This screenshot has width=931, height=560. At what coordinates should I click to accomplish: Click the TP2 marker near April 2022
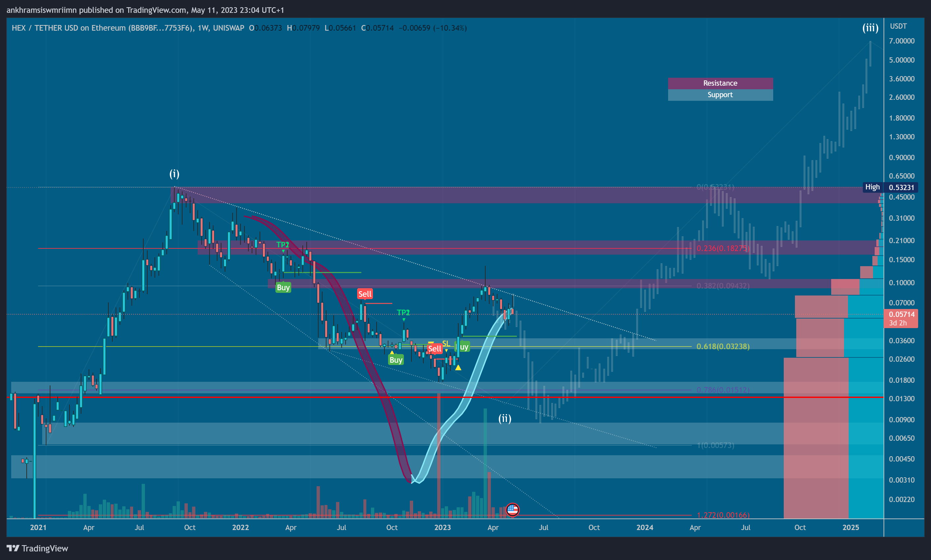coord(283,244)
